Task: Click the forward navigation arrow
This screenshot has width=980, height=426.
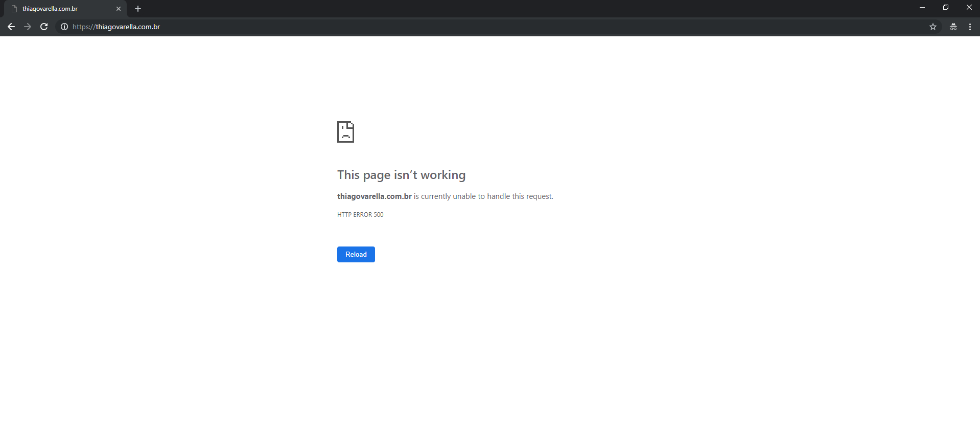Action: (28, 27)
